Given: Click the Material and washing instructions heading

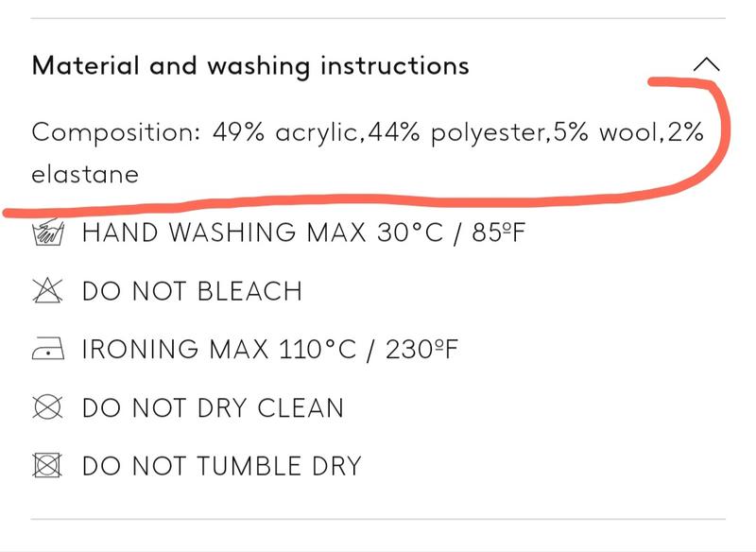Looking at the screenshot, I should [x=250, y=66].
